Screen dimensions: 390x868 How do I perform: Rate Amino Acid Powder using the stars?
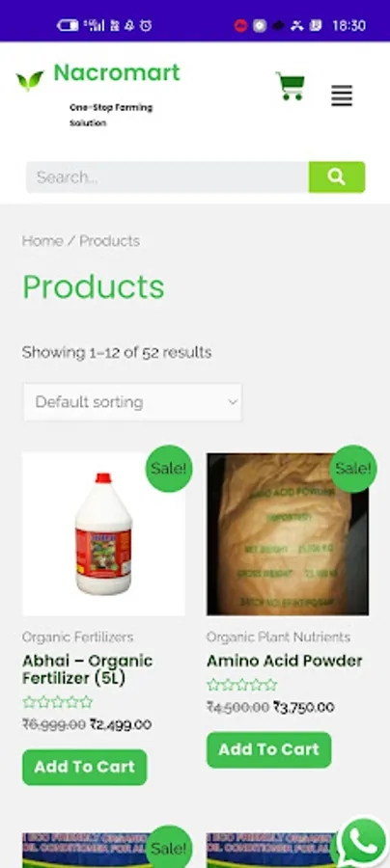click(x=242, y=685)
